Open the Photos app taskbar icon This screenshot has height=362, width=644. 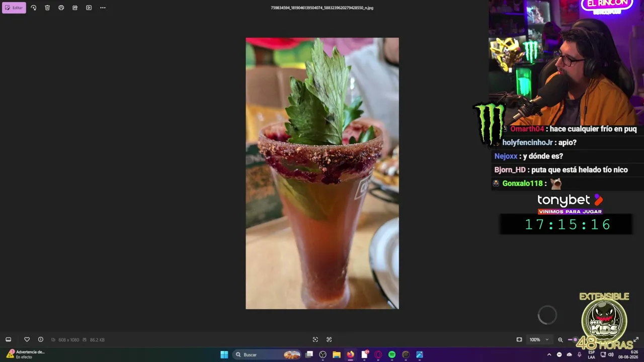(420, 354)
